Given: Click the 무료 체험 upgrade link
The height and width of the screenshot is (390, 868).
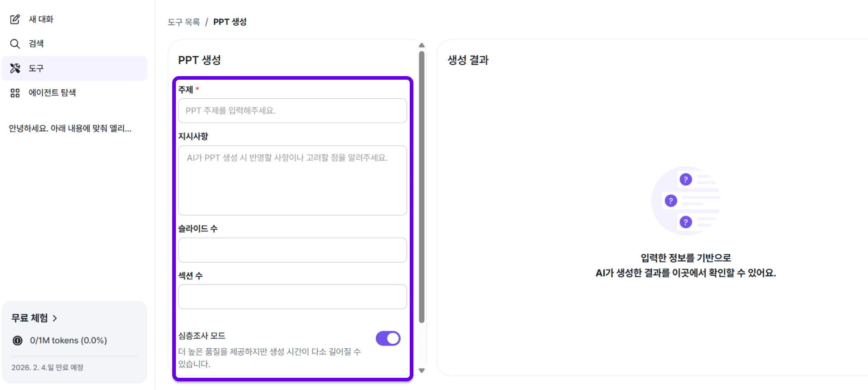Looking at the screenshot, I should point(29,318).
